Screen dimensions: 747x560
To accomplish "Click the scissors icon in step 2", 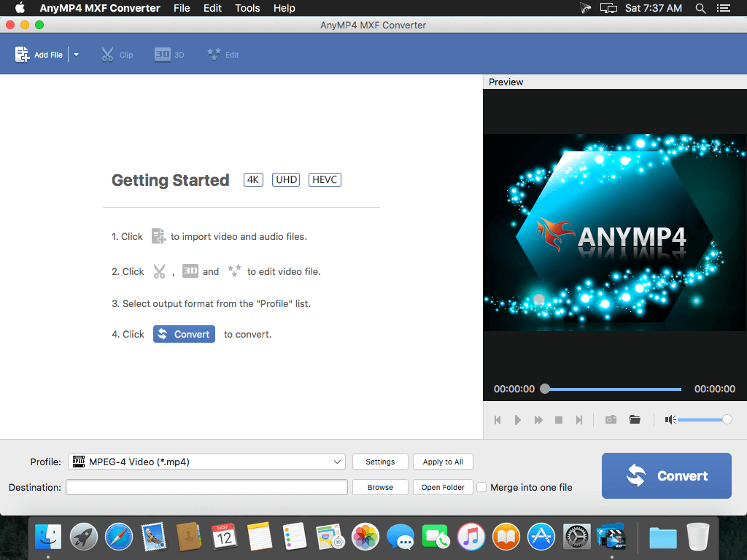I will [159, 271].
